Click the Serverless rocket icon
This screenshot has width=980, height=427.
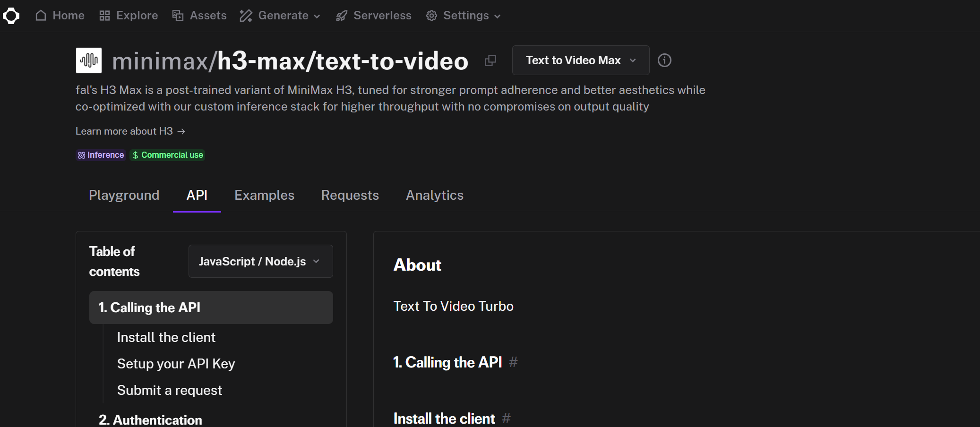coord(341,16)
